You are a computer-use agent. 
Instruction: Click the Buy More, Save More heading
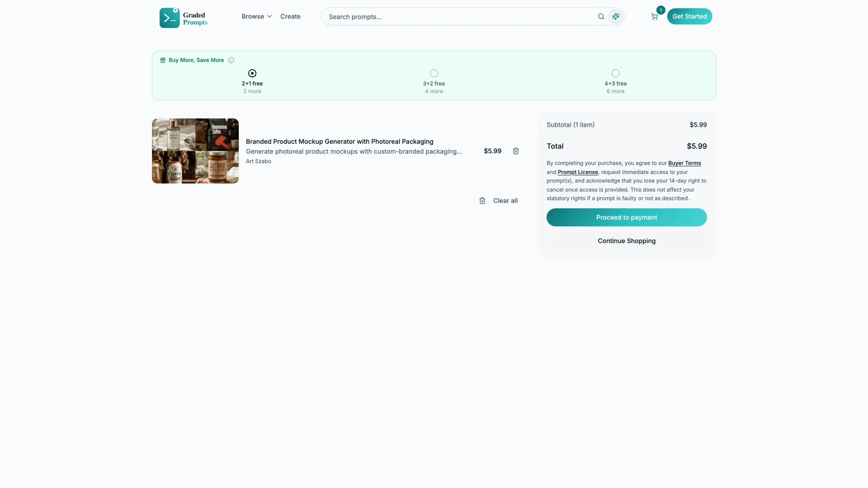click(x=196, y=60)
